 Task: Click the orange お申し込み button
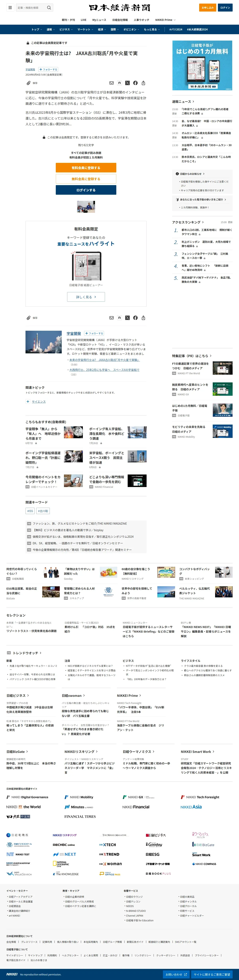[x=207, y=8]
